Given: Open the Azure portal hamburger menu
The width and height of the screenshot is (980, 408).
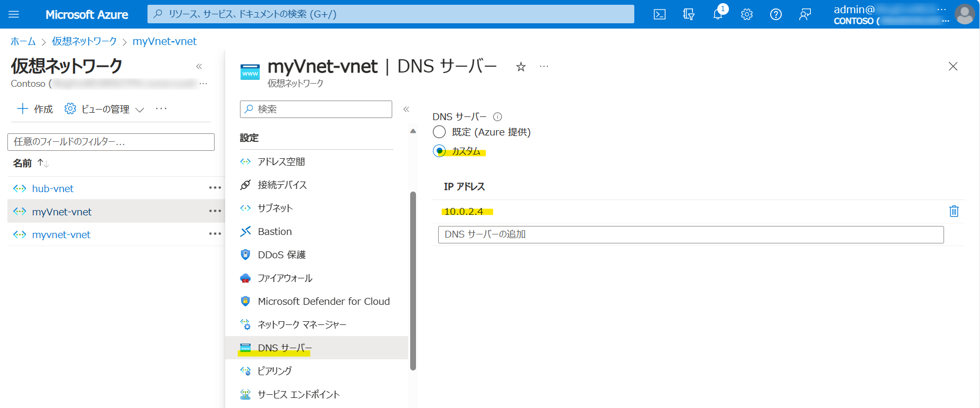Looking at the screenshot, I should coord(14,14).
